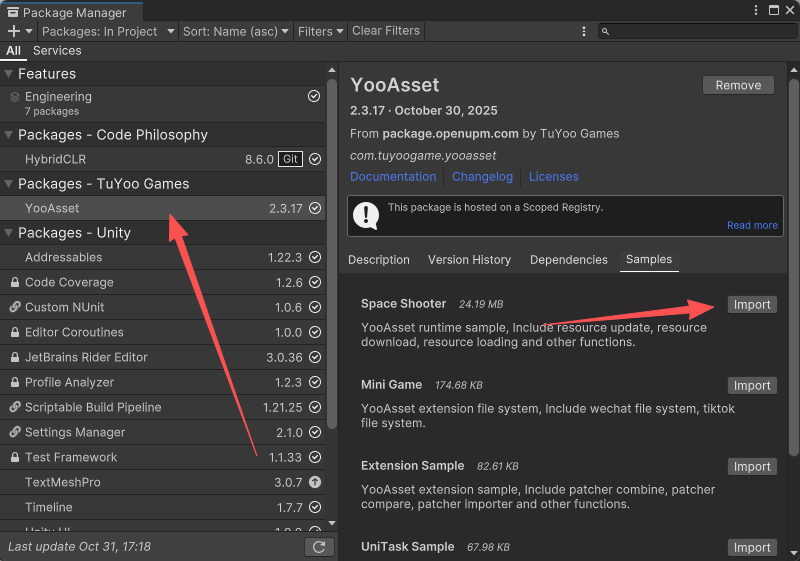Click the link icon beside Custom NUnit
The image size is (800, 561).
(15, 307)
